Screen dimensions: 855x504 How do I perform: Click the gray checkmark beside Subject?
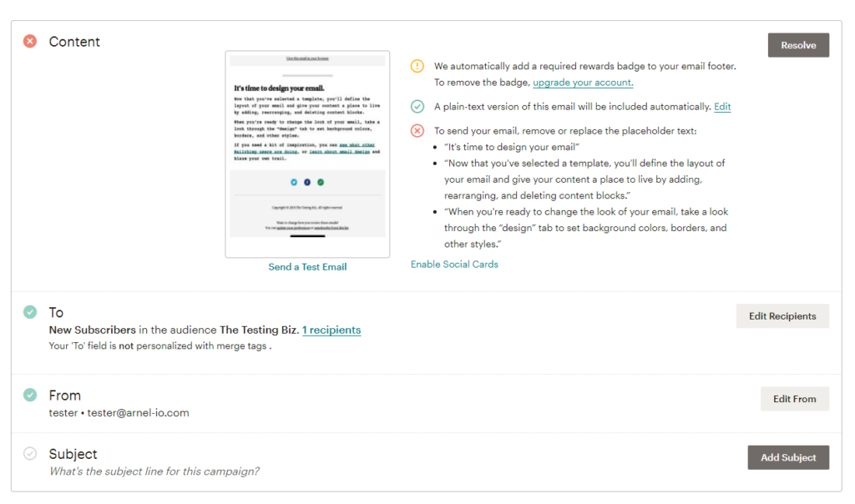(x=30, y=454)
